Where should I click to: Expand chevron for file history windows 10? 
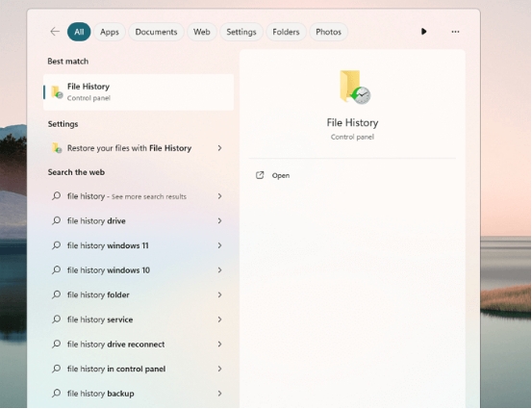click(x=220, y=270)
